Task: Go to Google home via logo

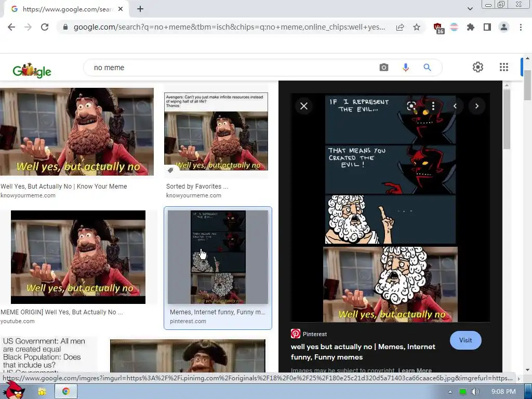Action: [32, 71]
